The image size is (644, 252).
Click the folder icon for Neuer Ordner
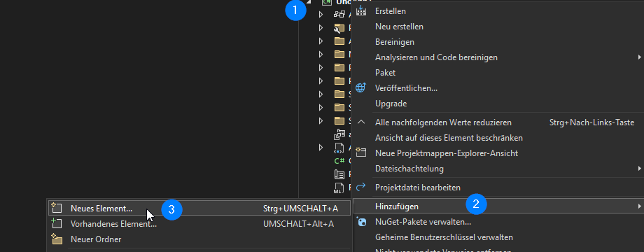coord(56,239)
